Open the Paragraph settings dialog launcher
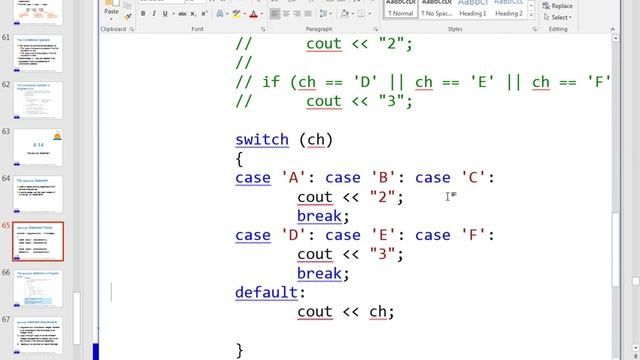 376,29
